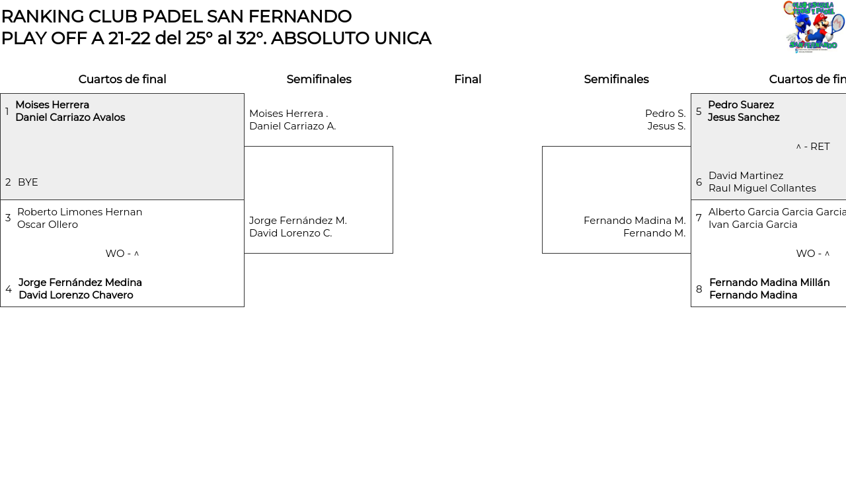Click semifinalist Fernando Madina M. and Fernando M.
846x504 pixels.
click(634, 227)
